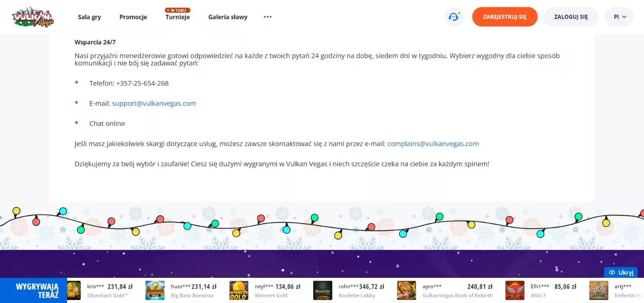
Task: Open Big Bass Bonanza game icon
Action: (x=155, y=290)
